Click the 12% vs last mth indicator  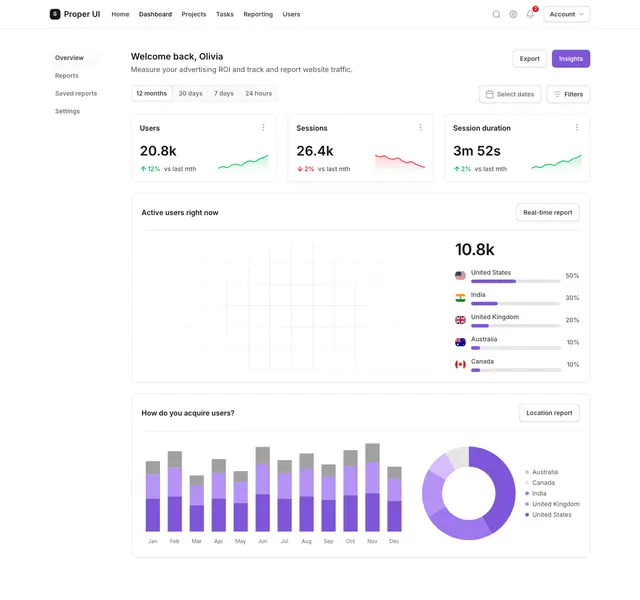(x=168, y=169)
